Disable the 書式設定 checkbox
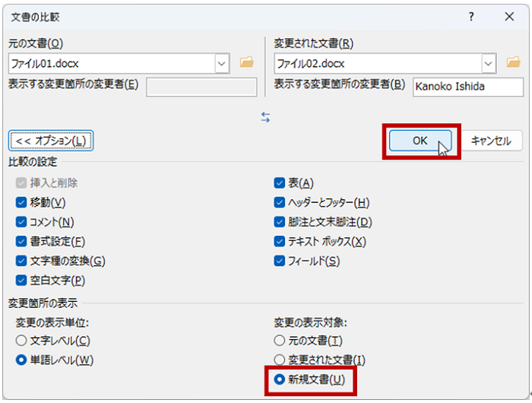The image size is (532, 403). click(x=21, y=242)
